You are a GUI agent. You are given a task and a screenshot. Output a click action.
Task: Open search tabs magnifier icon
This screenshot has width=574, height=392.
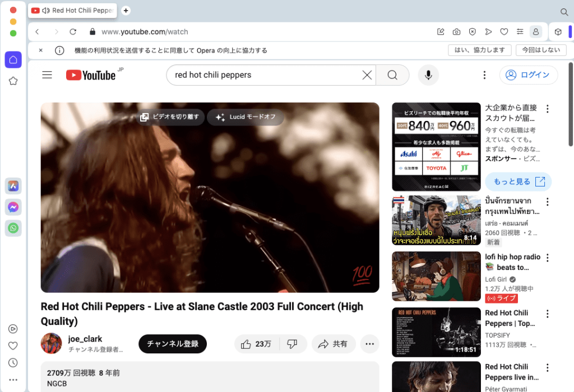click(564, 12)
